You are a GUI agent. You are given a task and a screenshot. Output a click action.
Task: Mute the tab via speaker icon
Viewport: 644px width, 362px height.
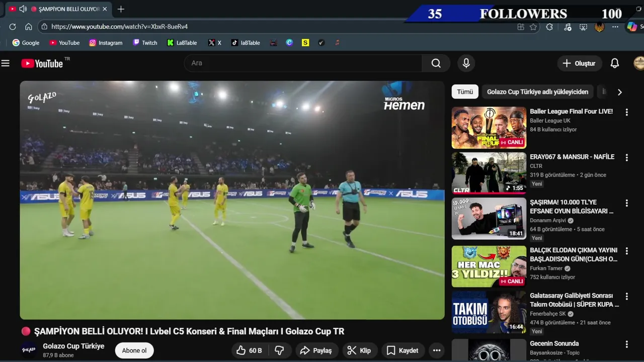(x=23, y=9)
